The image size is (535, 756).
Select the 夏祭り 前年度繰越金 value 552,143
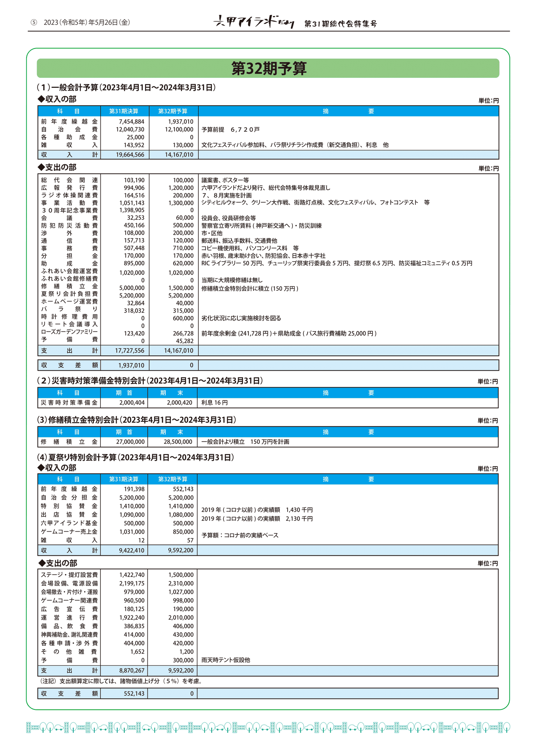tap(183, 489)
